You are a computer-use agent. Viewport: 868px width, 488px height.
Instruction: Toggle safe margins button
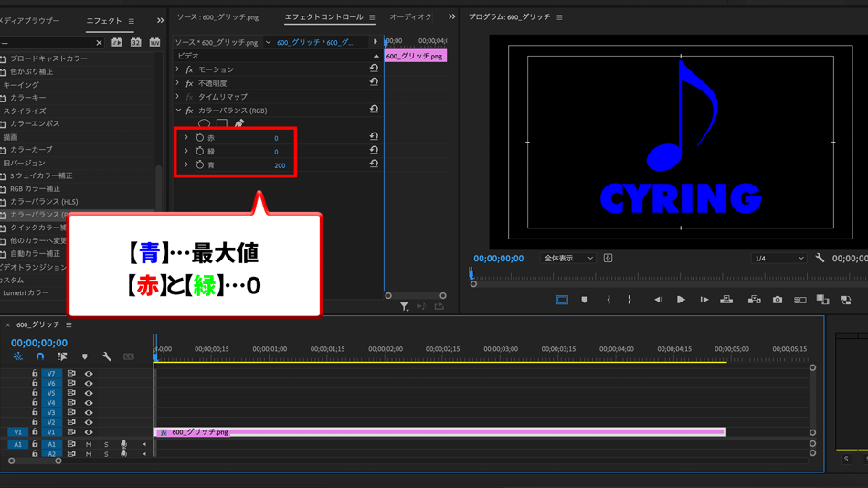pyautogui.click(x=562, y=300)
